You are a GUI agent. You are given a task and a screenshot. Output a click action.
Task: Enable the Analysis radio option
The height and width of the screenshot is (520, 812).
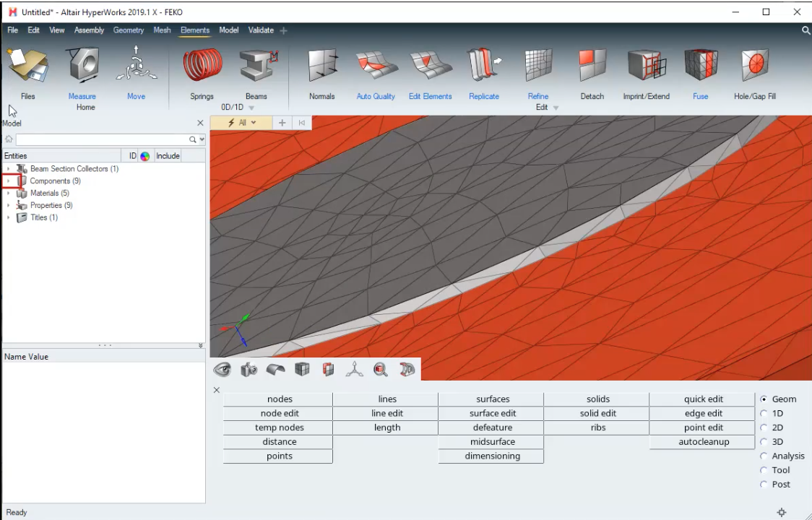pos(764,456)
